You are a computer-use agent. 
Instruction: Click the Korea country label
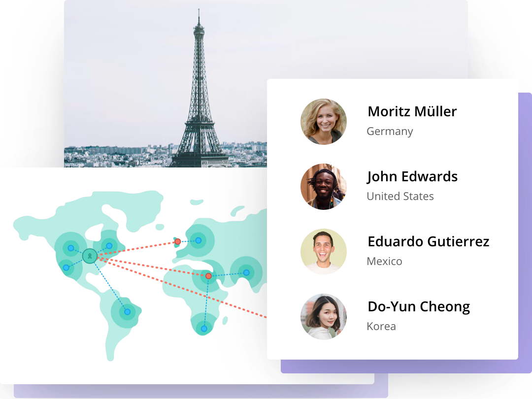click(x=381, y=327)
